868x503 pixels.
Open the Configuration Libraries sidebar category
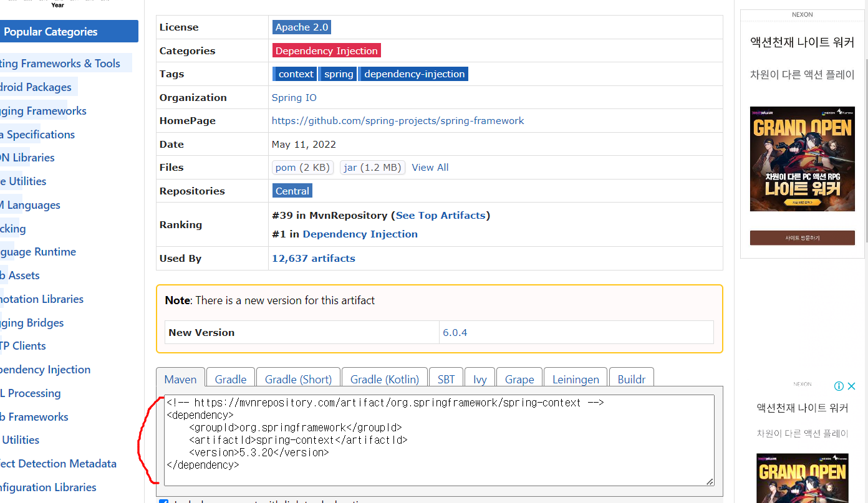48,487
